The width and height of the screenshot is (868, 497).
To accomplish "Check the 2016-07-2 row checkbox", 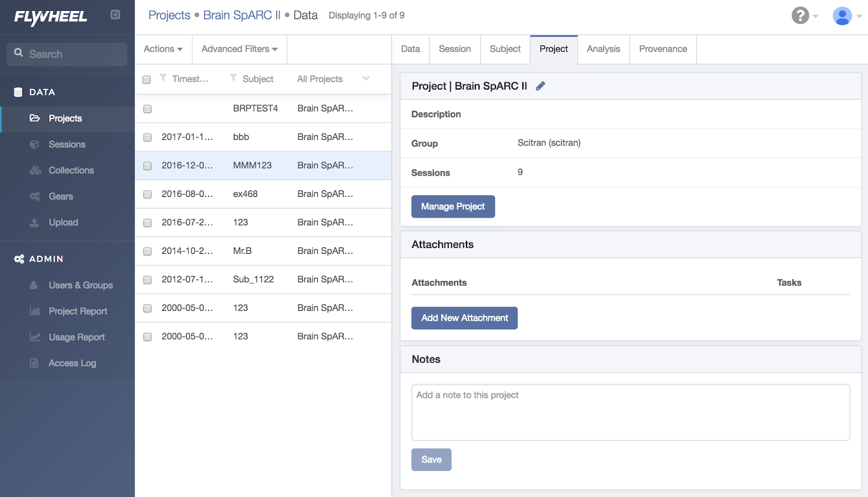I will click(147, 223).
